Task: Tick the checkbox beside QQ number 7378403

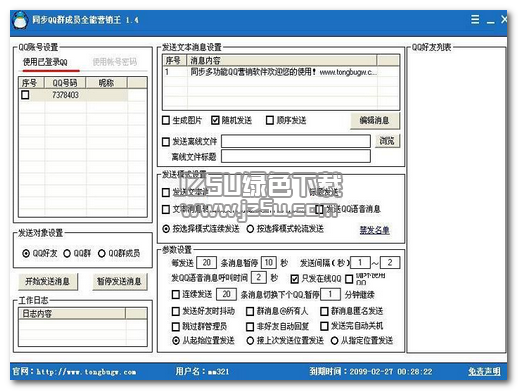Action: pos(25,95)
